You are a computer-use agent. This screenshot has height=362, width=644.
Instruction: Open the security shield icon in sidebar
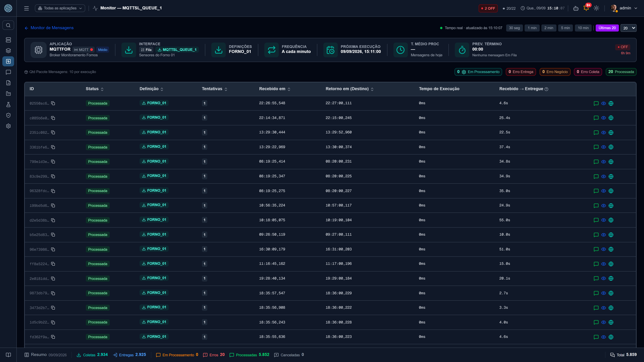tap(8, 115)
